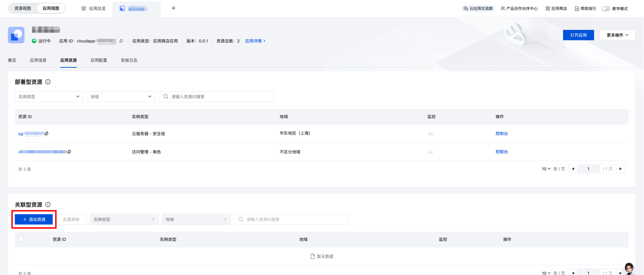Go to previous page in 部署型资源 table
The width and height of the screenshot is (644, 275).
[573, 169]
